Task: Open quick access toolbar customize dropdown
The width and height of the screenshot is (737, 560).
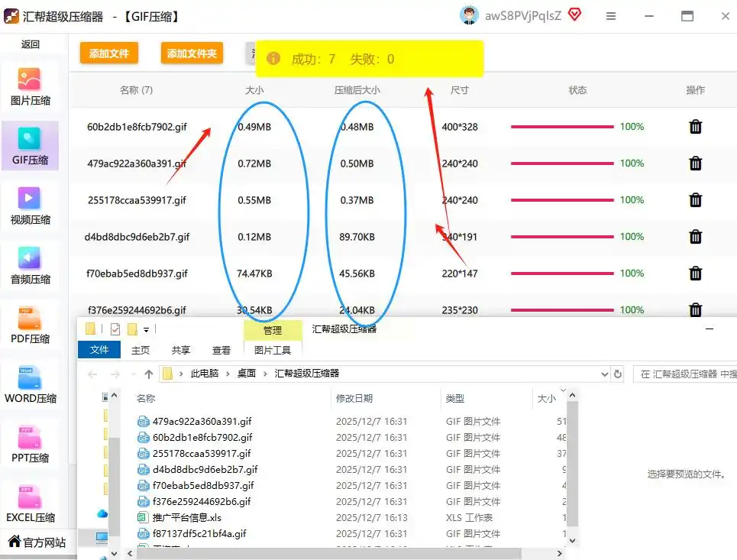Action: pyautogui.click(x=146, y=329)
